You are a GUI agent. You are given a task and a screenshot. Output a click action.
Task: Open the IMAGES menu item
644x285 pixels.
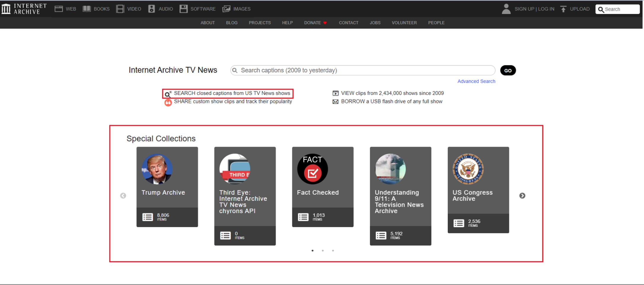242,9
